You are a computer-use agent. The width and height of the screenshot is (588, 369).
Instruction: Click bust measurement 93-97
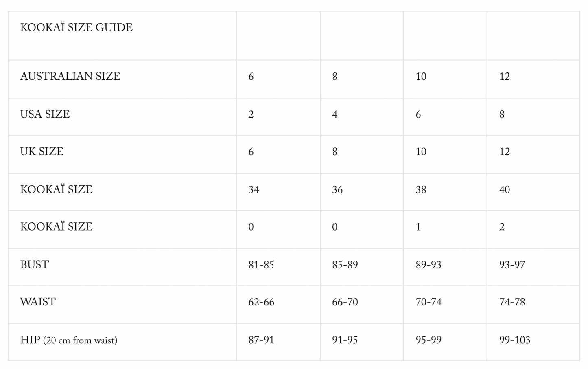pyautogui.click(x=512, y=265)
